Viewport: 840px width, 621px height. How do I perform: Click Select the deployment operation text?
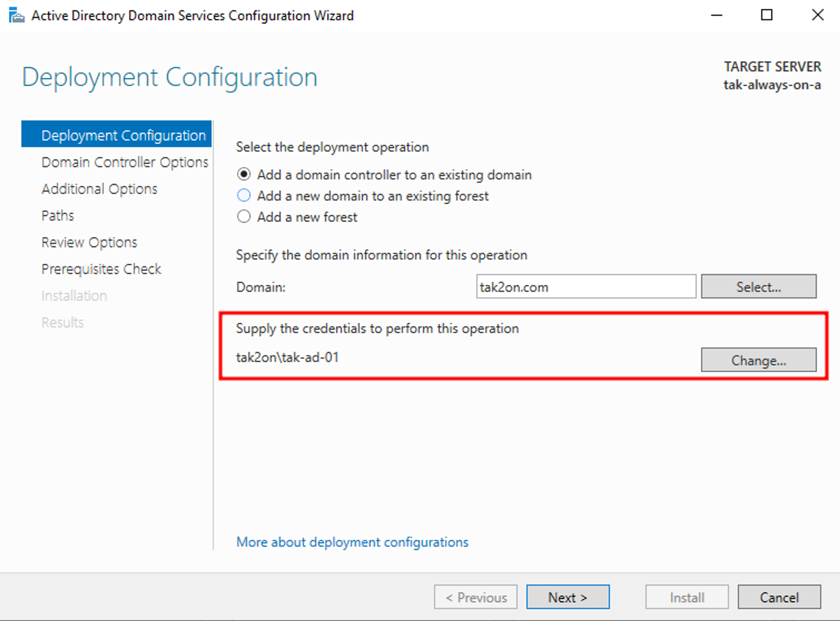pos(332,147)
